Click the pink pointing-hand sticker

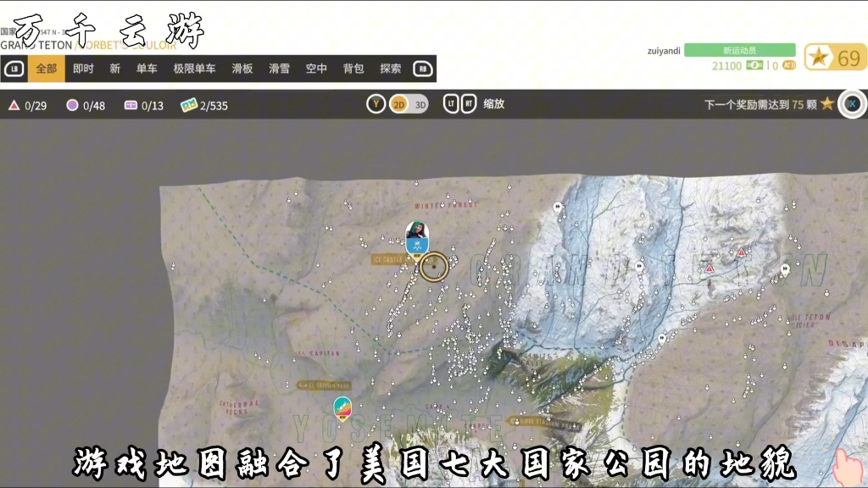(x=848, y=468)
